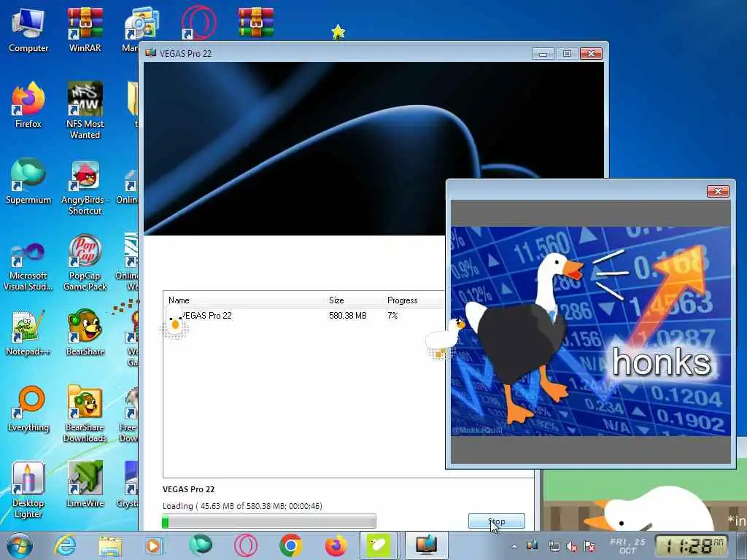
Task: Click the 580.38 MB size value
Action: pos(348,315)
